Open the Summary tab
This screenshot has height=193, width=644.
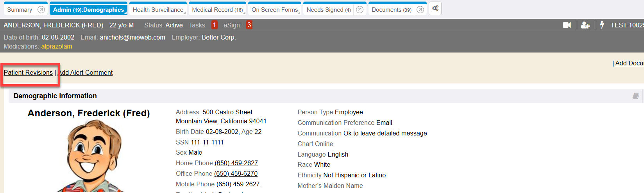[x=20, y=10]
